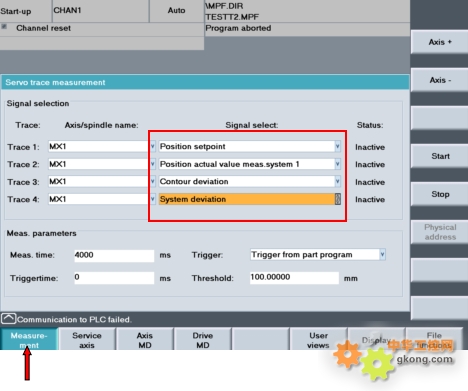Image resolution: width=468 pixels, height=391 pixels.
Task: Click the Physical address softkey
Action: (x=440, y=232)
